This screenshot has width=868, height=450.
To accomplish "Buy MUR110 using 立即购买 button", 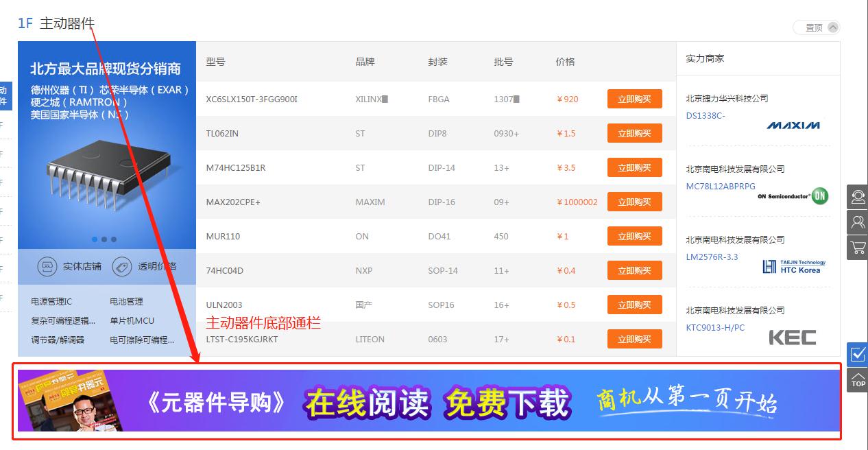I will click(635, 236).
